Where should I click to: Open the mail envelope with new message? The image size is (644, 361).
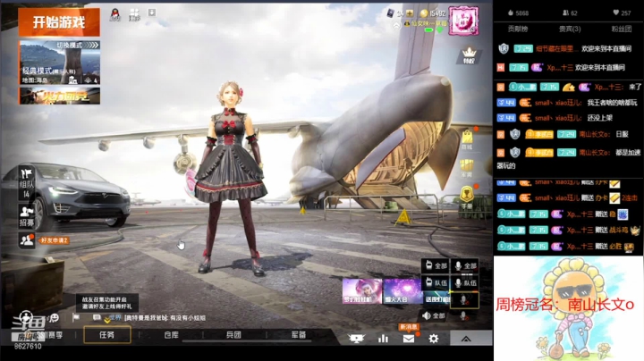(408, 339)
